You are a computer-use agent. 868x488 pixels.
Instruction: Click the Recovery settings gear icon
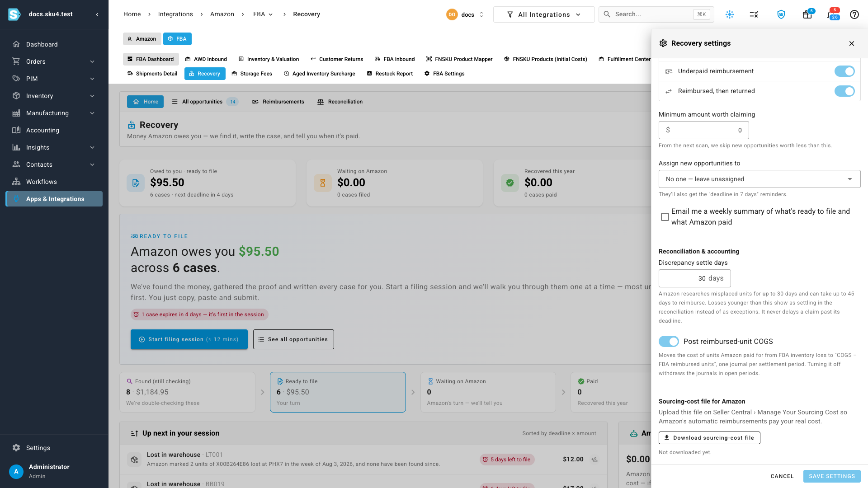(x=663, y=43)
